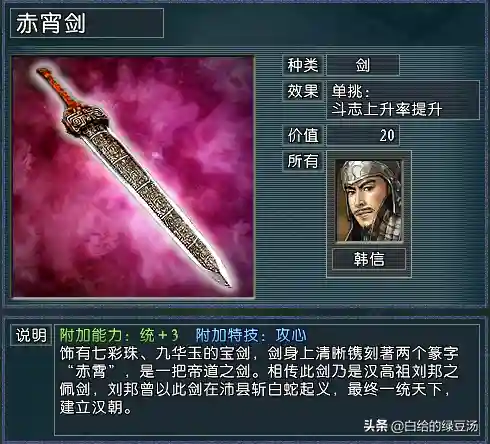Click the 种类 label

tap(303, 65)
